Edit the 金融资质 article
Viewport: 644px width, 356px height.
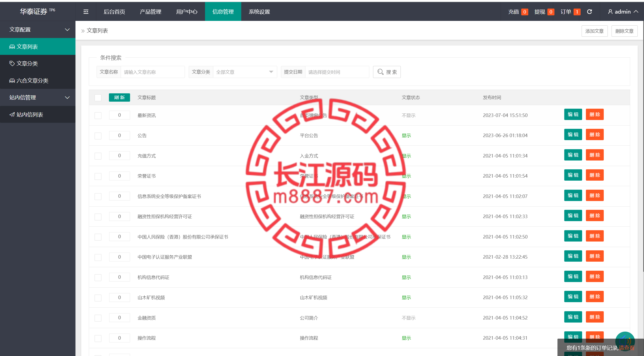(x=573, y=317)
